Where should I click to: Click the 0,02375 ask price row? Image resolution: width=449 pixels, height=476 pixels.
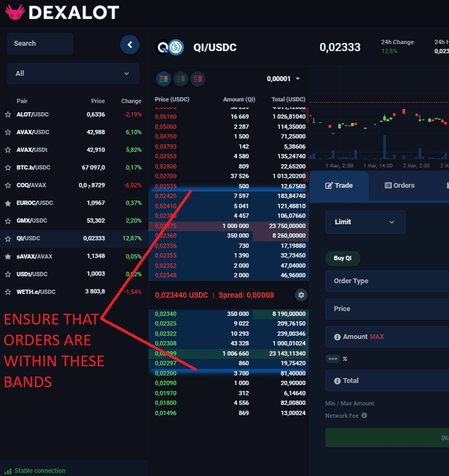click(x=229, y=226)
